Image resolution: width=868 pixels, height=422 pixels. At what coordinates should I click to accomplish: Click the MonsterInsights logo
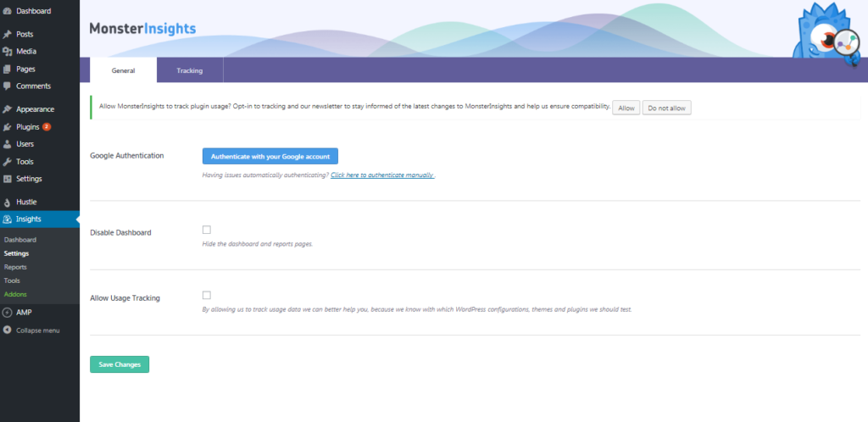point(142,28)
